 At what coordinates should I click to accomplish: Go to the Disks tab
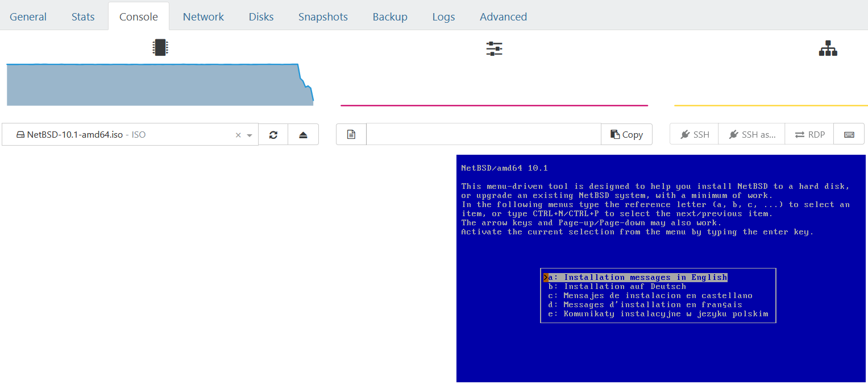click(261, 16)
